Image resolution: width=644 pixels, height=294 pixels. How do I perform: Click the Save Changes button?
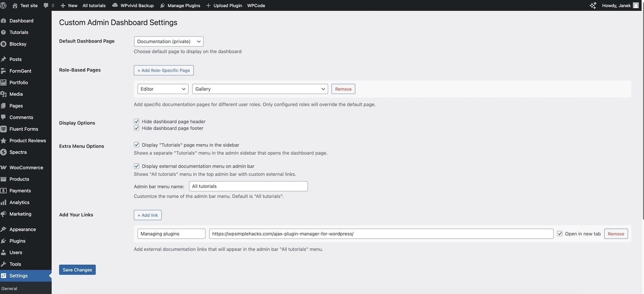click(77, 269)
